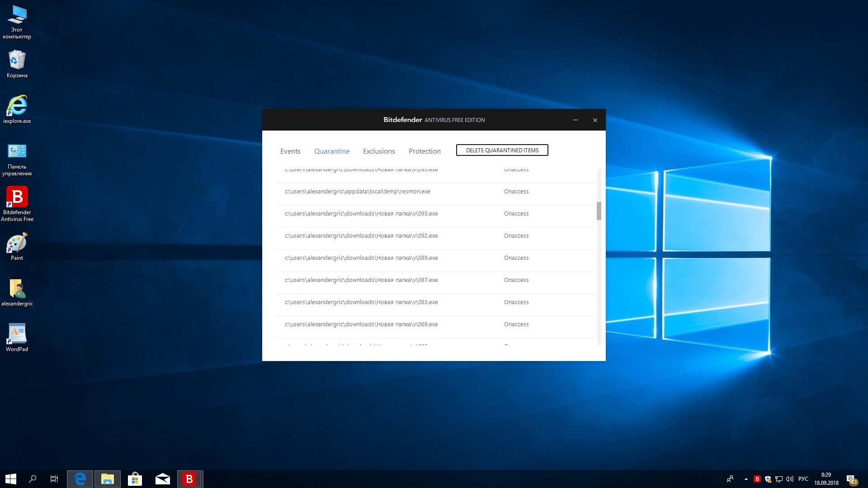
Task: Switch to the Events tab
Action: point(290,151)
